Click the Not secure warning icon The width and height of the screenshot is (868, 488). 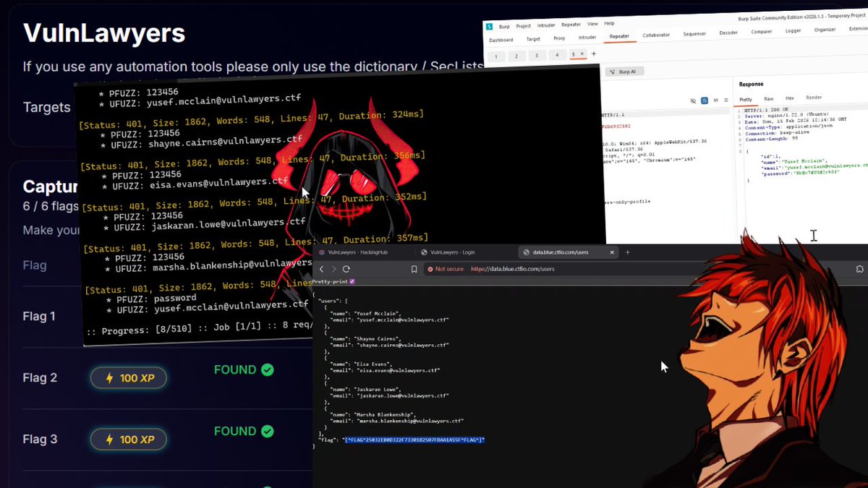tap(430, 269)
